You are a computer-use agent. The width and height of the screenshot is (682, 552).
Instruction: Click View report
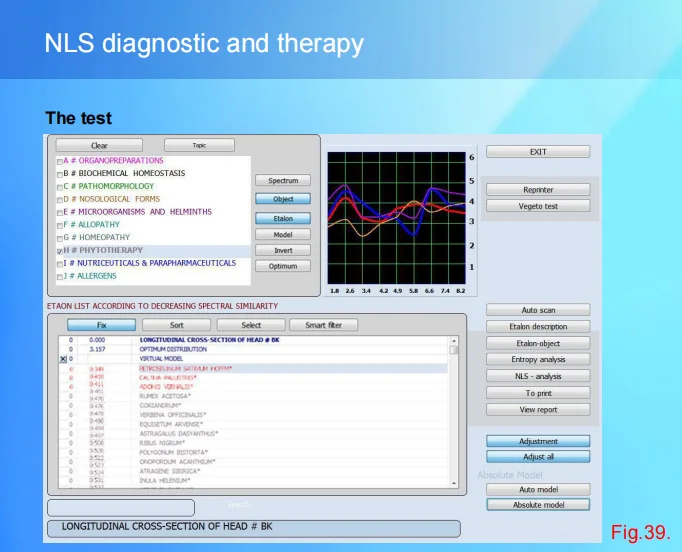538,409
